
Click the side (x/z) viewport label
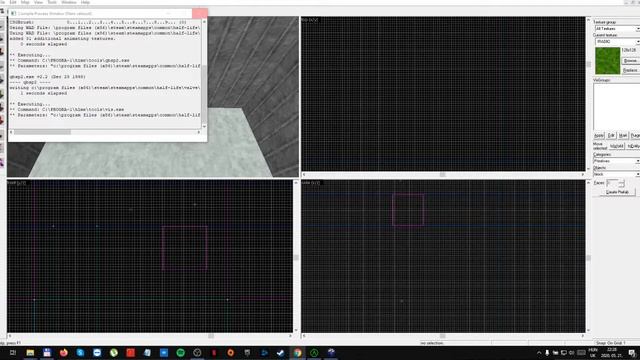[311, 183]
